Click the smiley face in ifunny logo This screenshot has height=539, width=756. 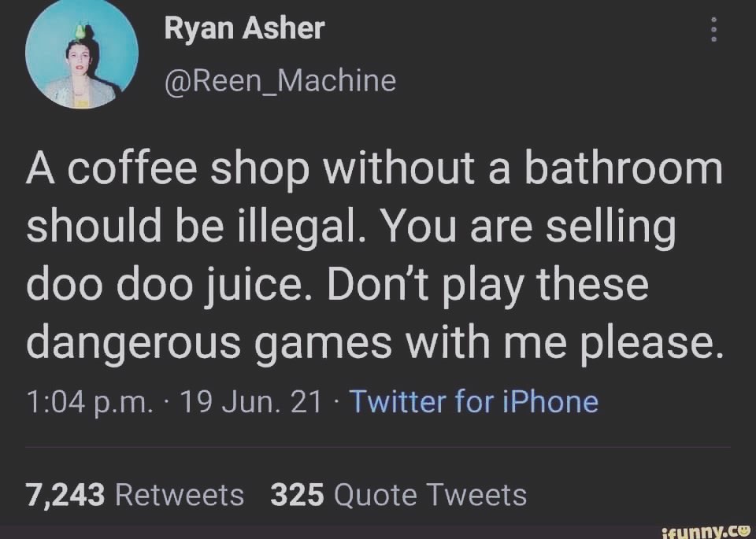tap(742, 528)
